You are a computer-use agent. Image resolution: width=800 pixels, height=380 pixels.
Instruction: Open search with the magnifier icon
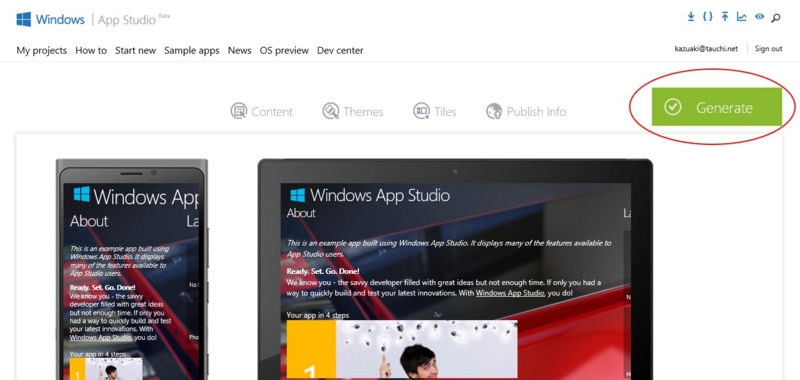(776, 18)
